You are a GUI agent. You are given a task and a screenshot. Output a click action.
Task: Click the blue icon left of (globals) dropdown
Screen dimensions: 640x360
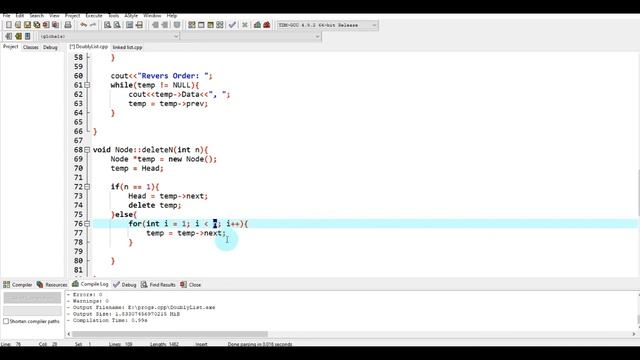point(27,36)
